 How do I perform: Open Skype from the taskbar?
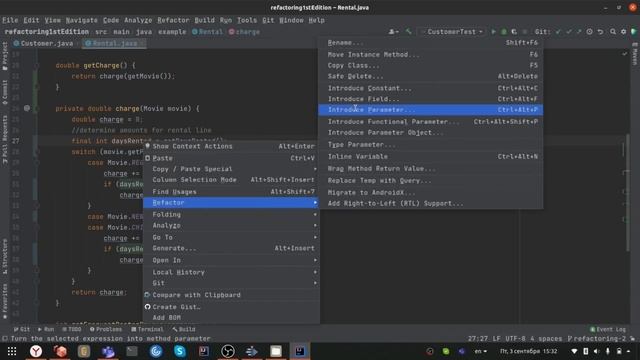(180, 351)
